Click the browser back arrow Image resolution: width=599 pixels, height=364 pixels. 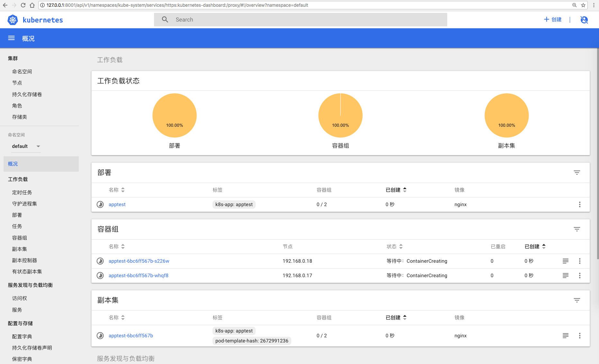[5, 5]
